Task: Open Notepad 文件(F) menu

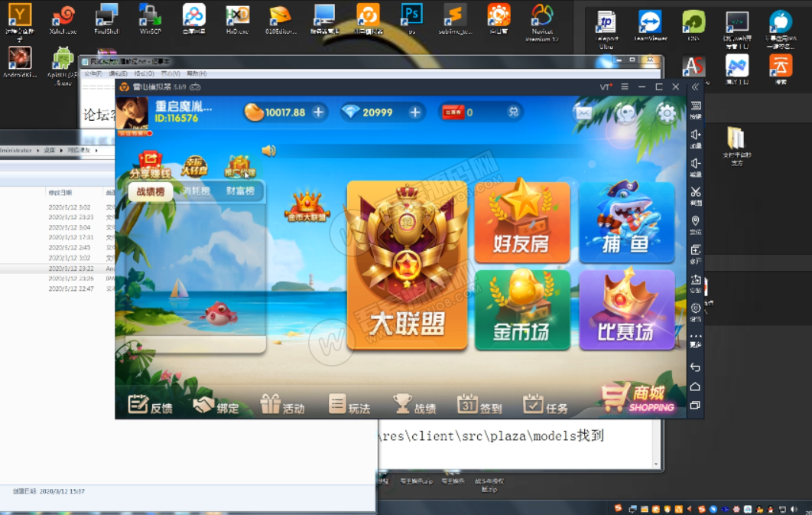Action: point(93,73)
